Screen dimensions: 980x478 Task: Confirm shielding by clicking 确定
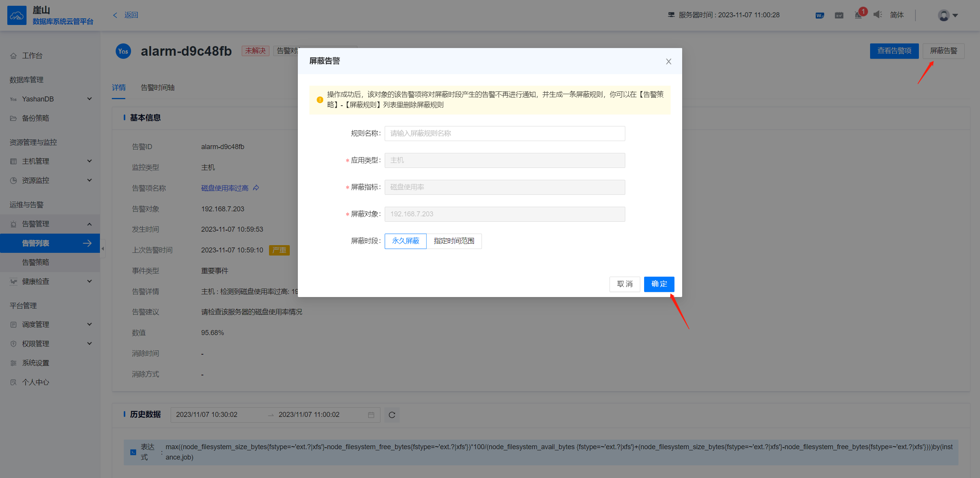pyautogui.click(x=659, y=284)
